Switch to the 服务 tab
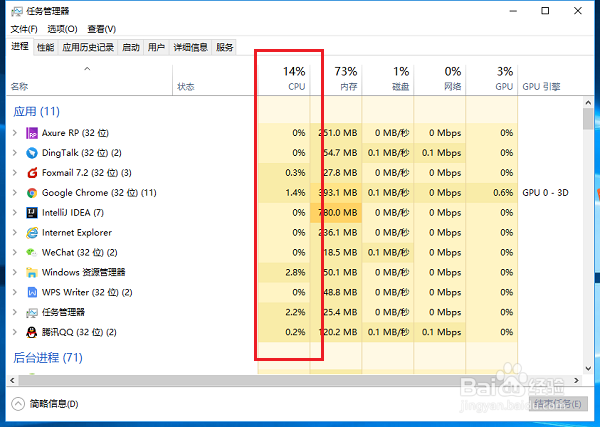Screen dimensions: 600x427 [224, 47]
